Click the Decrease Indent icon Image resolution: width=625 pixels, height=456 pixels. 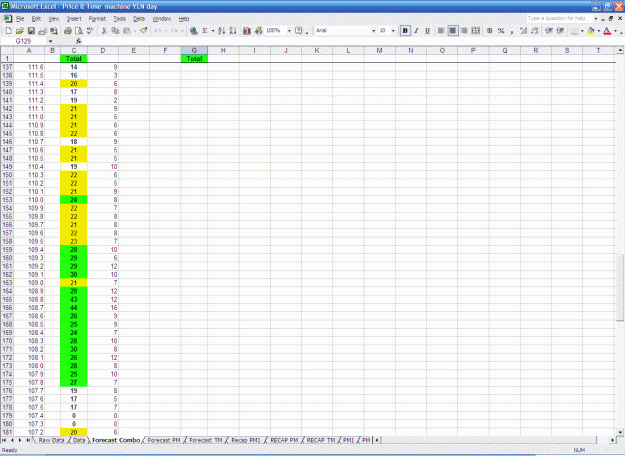(549, 31)
